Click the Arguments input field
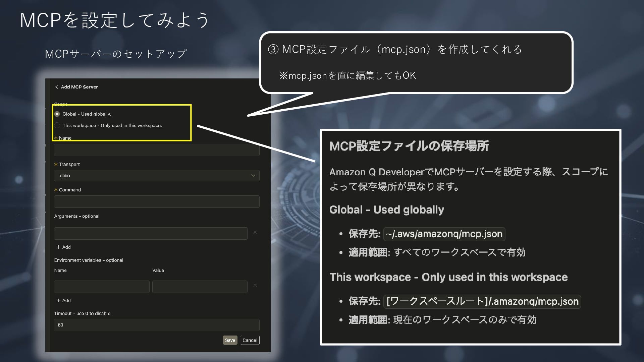This screenshot has width=644, height=362. [151, 233]
